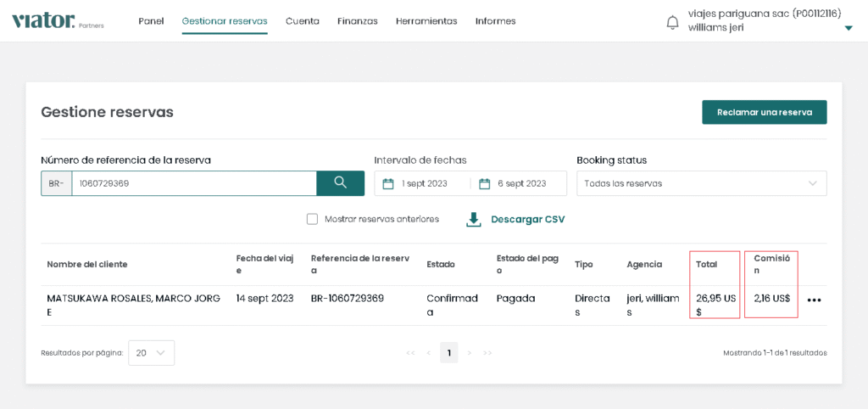Click the Directas type cell
Screen dimensions: 868x409
click(593, 305)
